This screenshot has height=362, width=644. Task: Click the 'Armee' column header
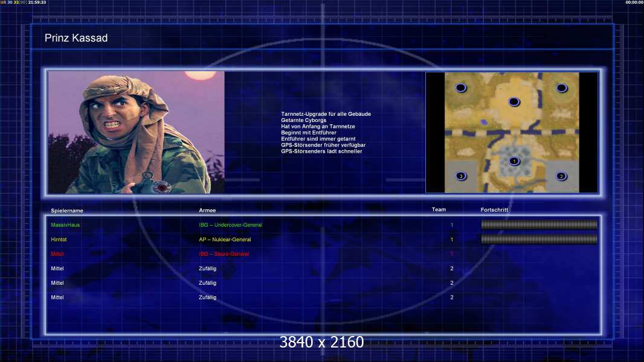pyautogui.click(x=207, y=211)
